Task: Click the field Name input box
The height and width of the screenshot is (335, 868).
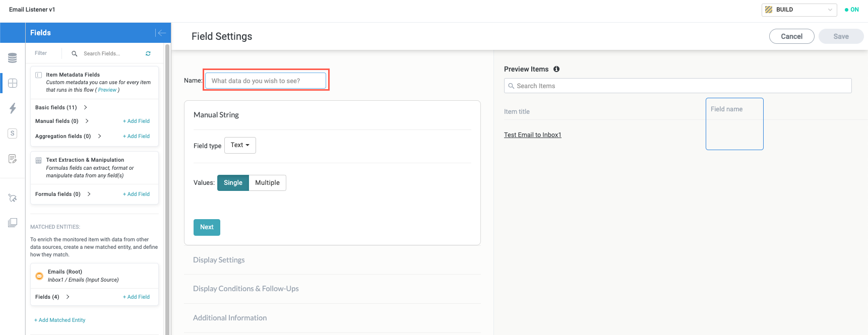Action: pyautogui.click(x=266, y=81)
